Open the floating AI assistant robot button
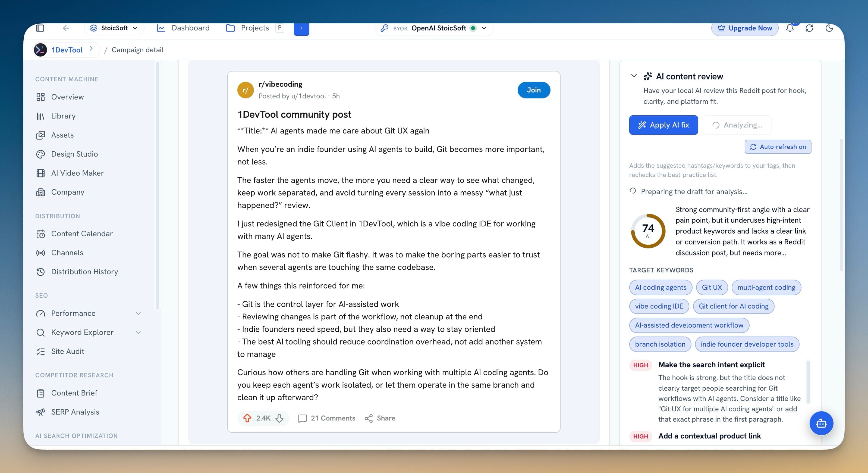This screenshot has width=868, height=473. (x=821, y=423)
